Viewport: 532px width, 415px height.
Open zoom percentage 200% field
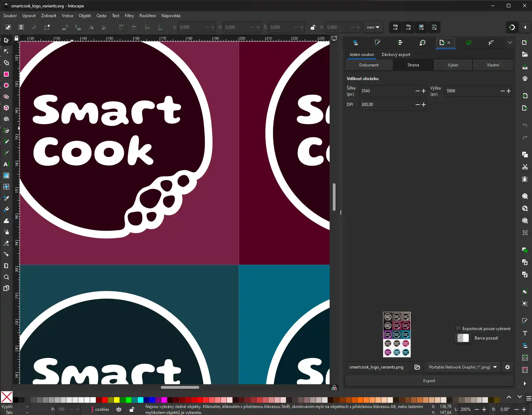[466, 409]
